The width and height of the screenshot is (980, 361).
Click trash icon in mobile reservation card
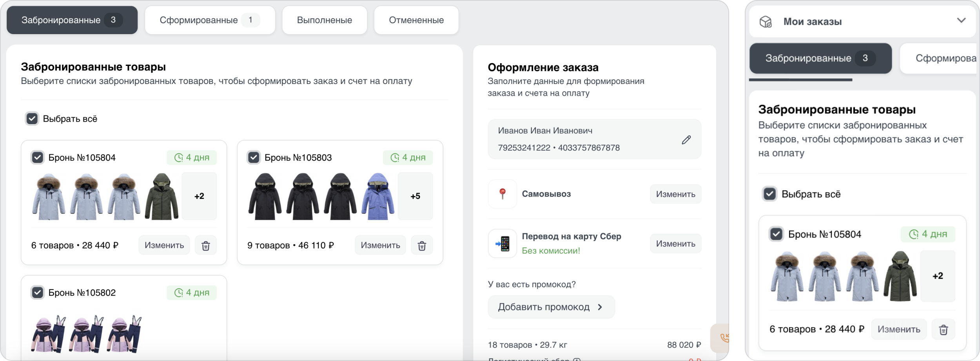tap(943, 330)
